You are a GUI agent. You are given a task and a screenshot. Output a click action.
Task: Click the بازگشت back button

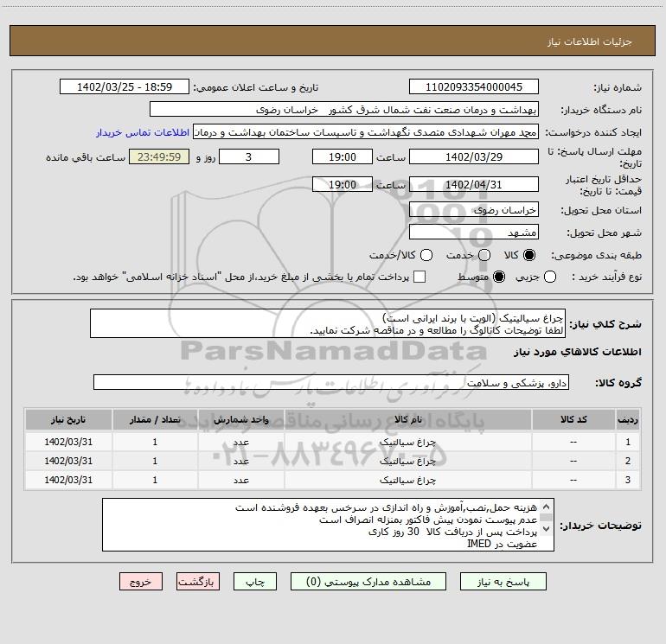click(198, 582)
